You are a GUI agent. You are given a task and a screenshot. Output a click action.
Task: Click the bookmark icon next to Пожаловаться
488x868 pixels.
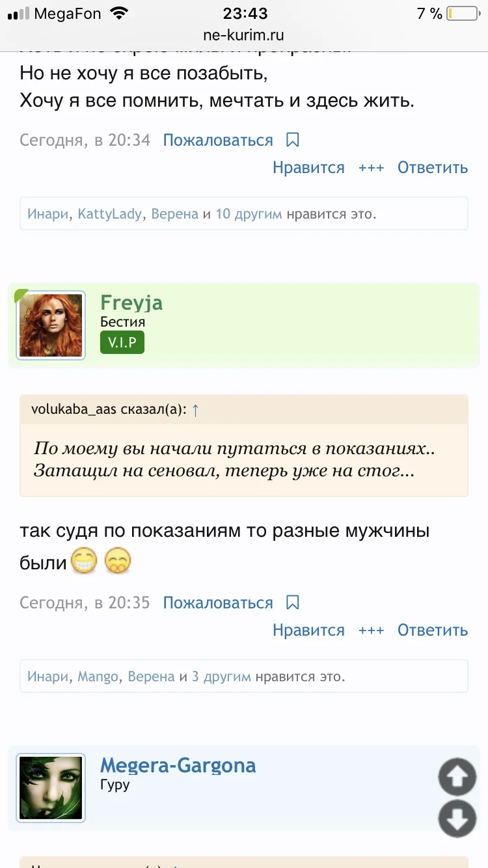[292, 139]
